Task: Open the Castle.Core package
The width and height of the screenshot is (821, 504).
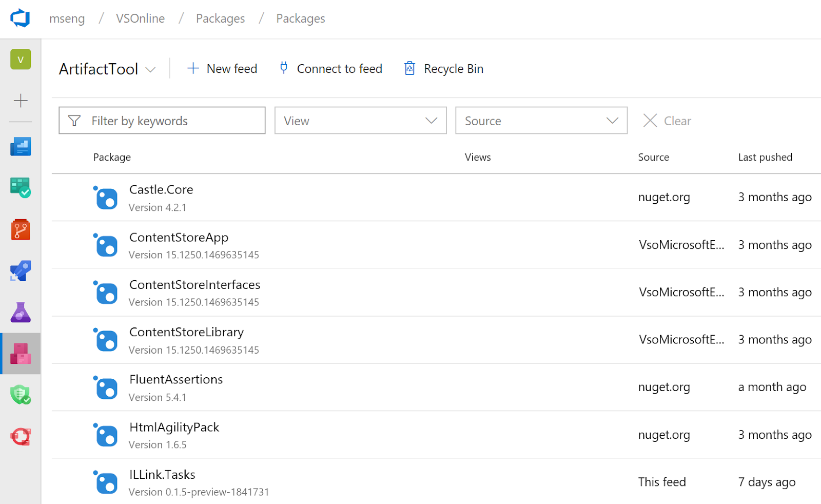Action: (x=161, y=189)
